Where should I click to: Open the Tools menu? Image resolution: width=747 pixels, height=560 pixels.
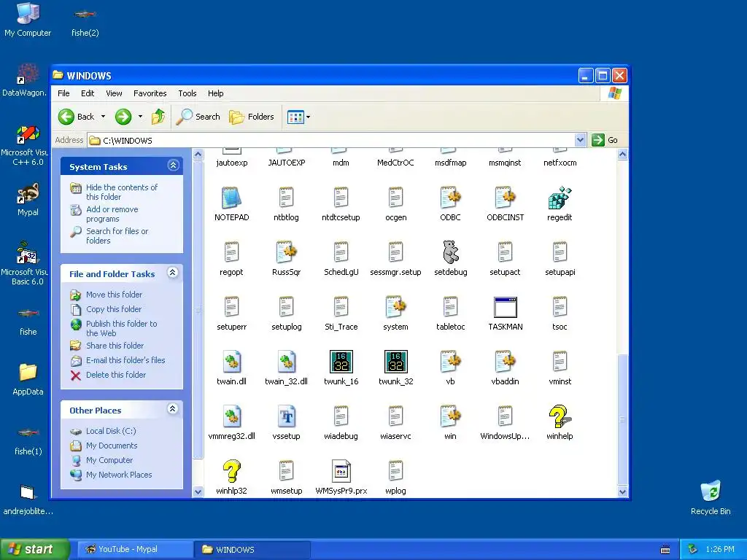[x=187, y=93]
